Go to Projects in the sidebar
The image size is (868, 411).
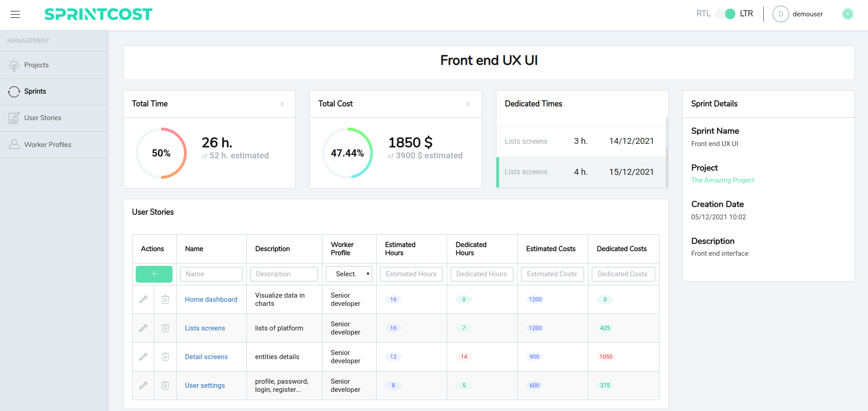[x=36, y=65]
